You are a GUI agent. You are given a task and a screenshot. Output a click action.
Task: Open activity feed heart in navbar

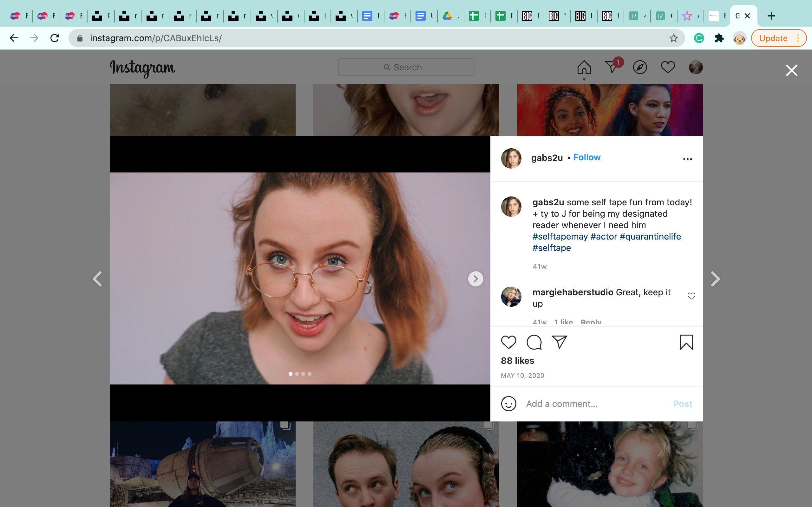click(667, 67)
